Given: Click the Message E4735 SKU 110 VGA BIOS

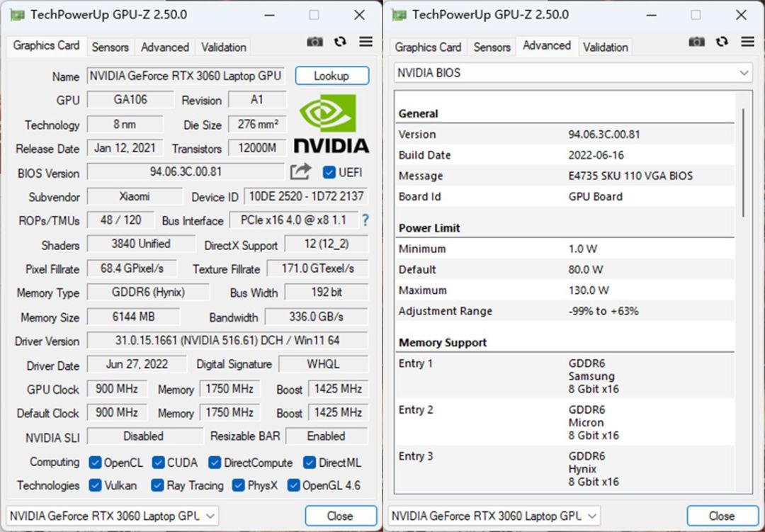Looking at the screenshot, I should tap(630, 176).
